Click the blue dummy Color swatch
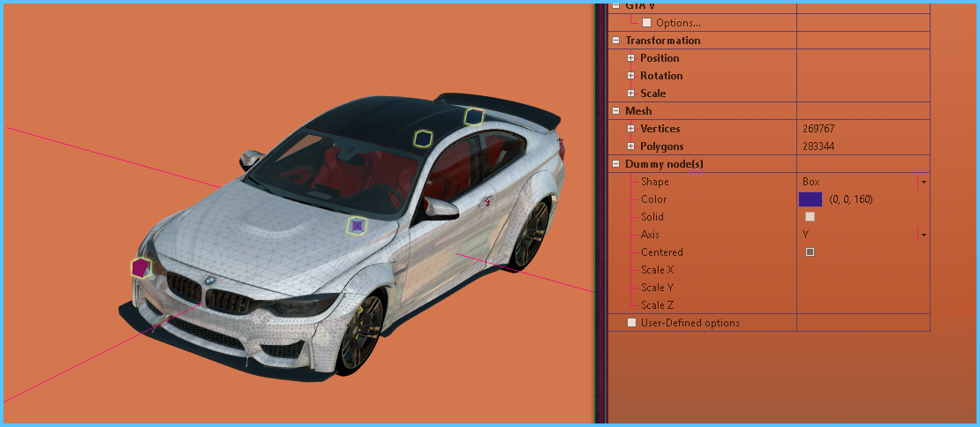Image resolution: width=980 pixels, height=427 pixels. pos(810,199)
